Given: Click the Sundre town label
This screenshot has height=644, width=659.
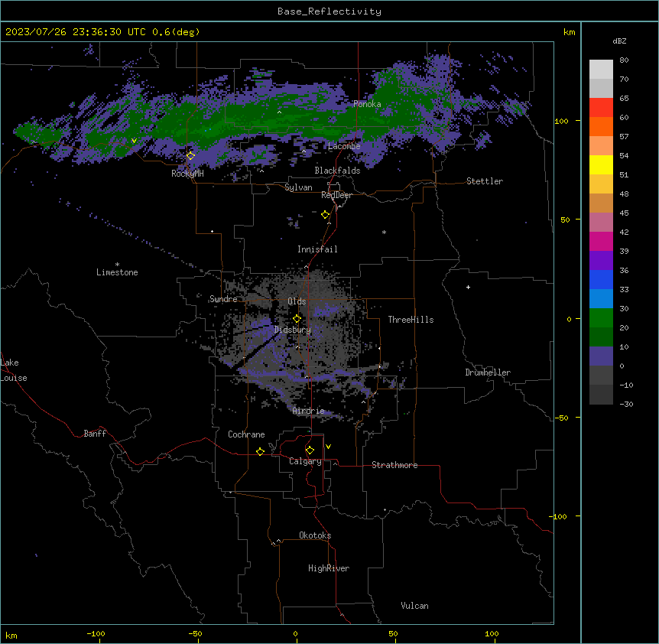Looking at the screenshot, I should [223, 299].
